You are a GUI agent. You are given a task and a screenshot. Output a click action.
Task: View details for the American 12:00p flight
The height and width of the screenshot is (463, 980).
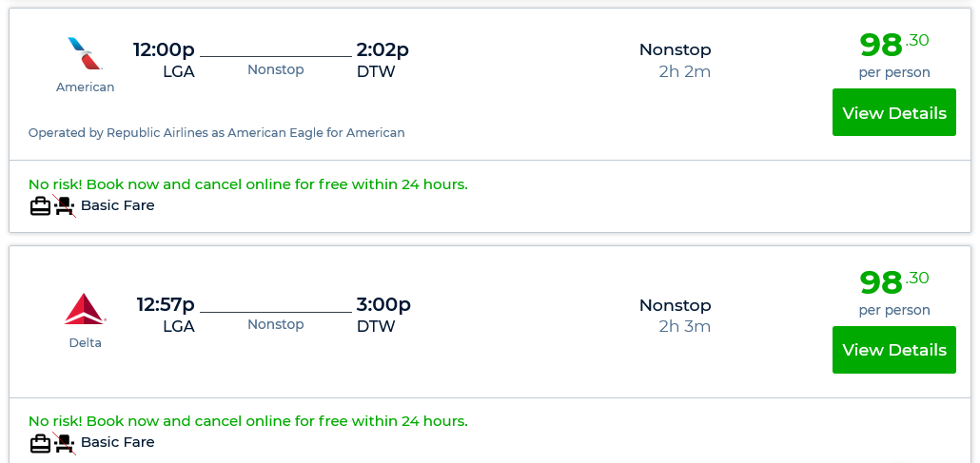tap(893, 113)
